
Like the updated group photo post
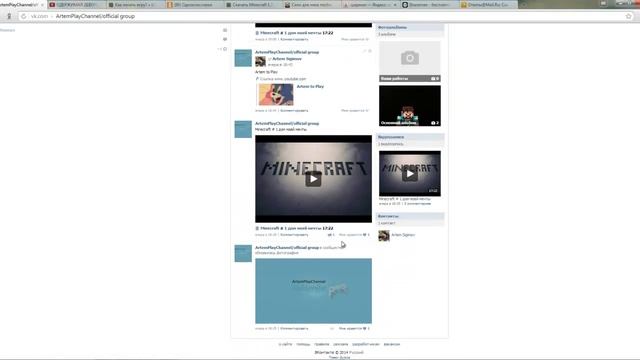(x=354, y=328)
